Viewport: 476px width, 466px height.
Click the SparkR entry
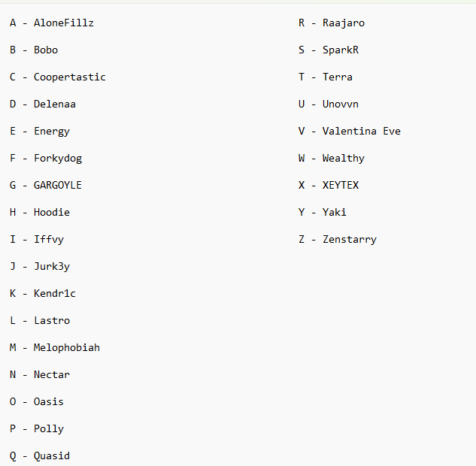341,50
